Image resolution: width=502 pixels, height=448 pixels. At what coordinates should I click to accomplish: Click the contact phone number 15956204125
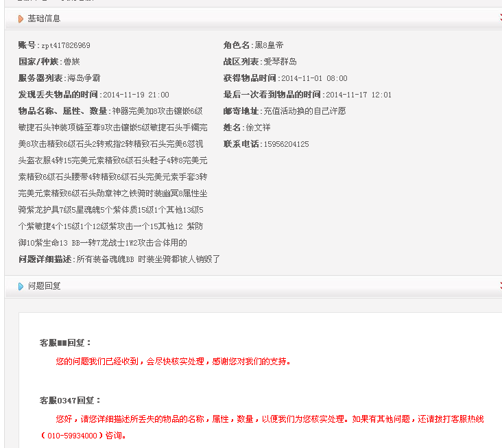286,144
